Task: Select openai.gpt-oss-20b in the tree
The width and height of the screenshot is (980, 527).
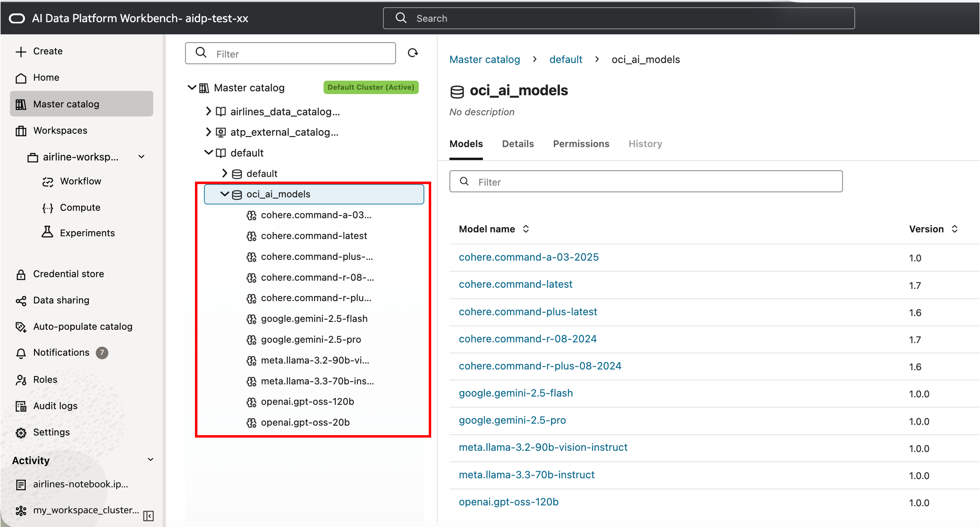Action: tap(305, 422)
